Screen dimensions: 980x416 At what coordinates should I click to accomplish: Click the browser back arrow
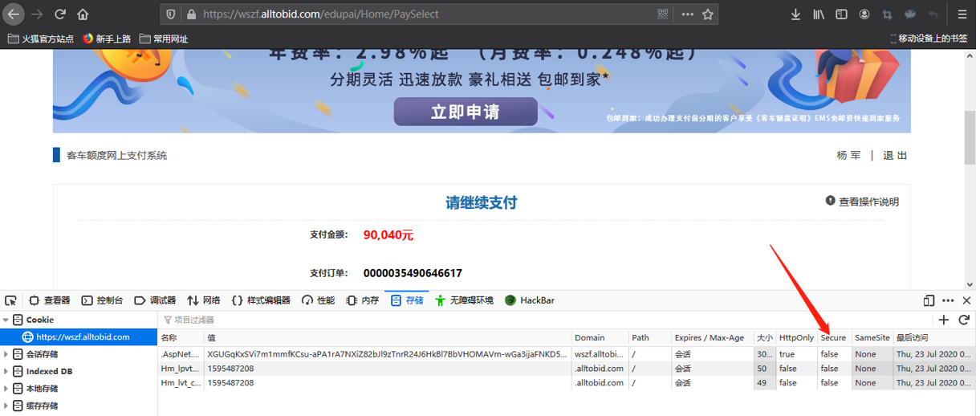pyautogui.click(x=14, y=14)
